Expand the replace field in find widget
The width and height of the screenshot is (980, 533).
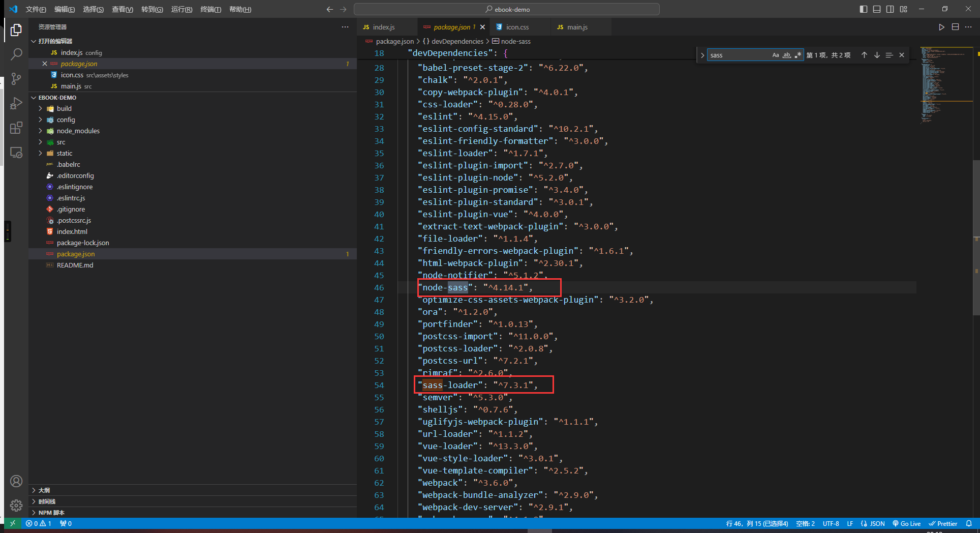(702, 55)
